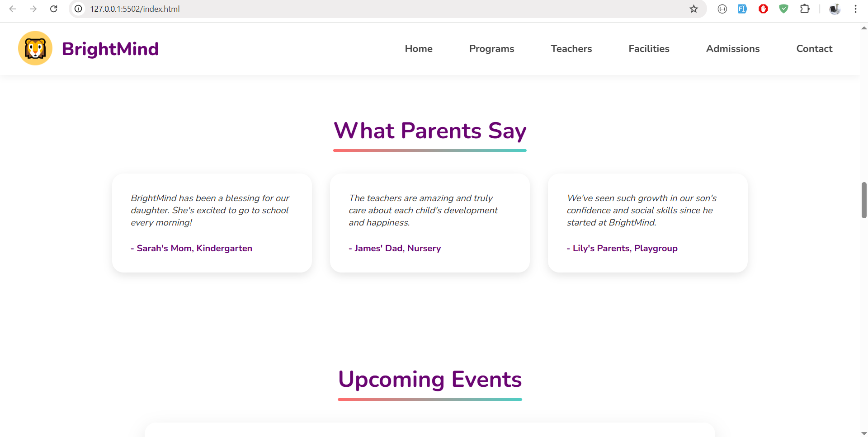
Task: Bookmark this page with the star icon
Action: click(x=693, y=9)
